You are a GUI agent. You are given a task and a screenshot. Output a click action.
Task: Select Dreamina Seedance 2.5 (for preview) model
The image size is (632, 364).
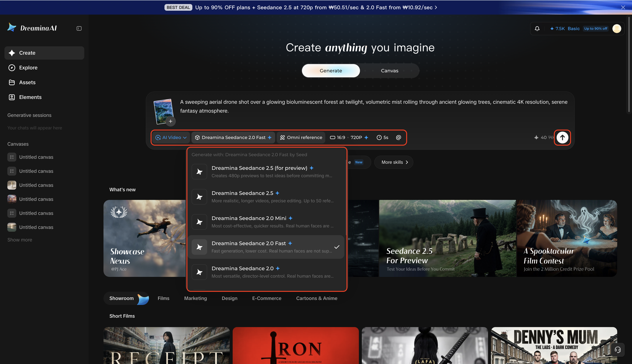pyautogui.click(x=266, y=172)
